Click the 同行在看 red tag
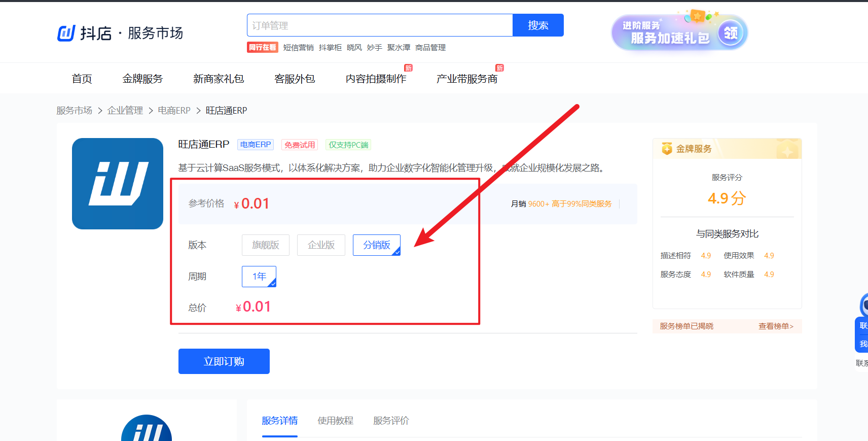Image resolution: width=868 pixels, height=441 pixels. [263, 47]
